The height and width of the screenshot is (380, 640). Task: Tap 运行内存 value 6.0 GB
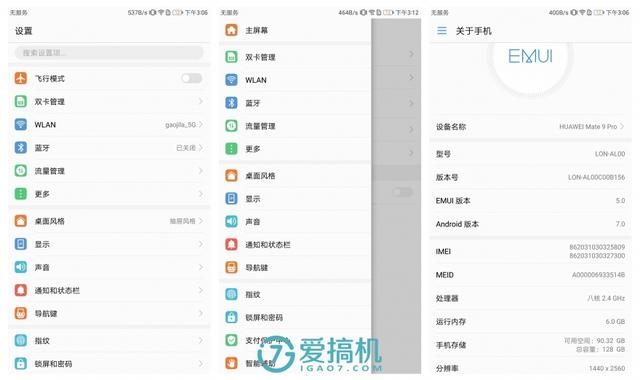615,321
